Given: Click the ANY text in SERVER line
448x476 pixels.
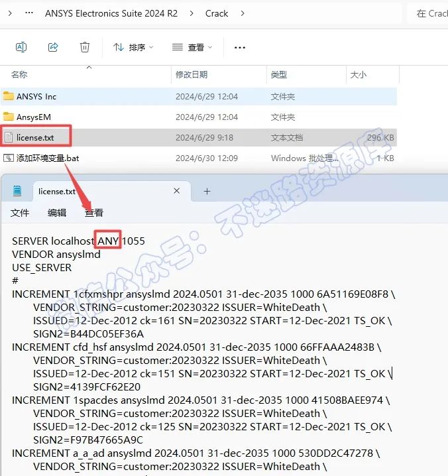Looking at the screenshot, I should [108, 241].
